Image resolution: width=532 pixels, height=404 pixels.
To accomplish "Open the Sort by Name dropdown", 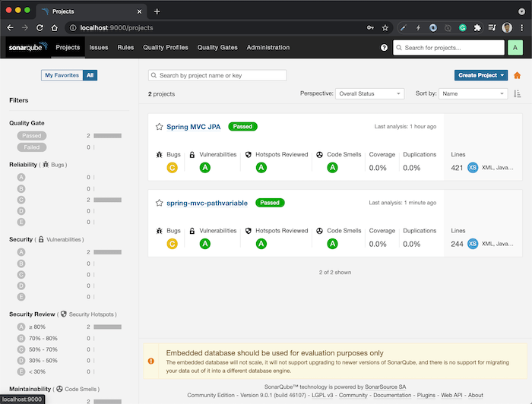I will point(473,93).
